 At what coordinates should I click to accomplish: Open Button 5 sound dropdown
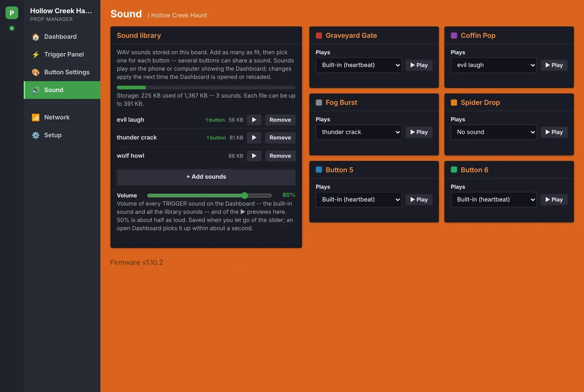(359, 200)
